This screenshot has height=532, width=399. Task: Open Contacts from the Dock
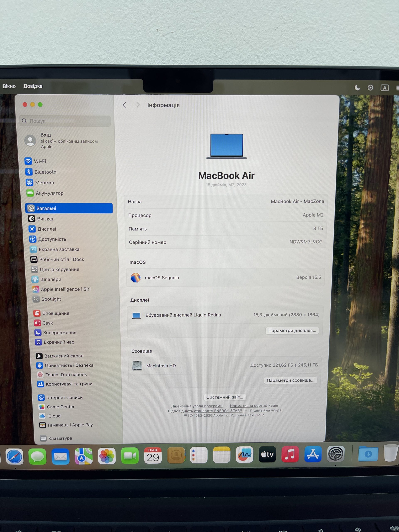click(x=176, y=455)
